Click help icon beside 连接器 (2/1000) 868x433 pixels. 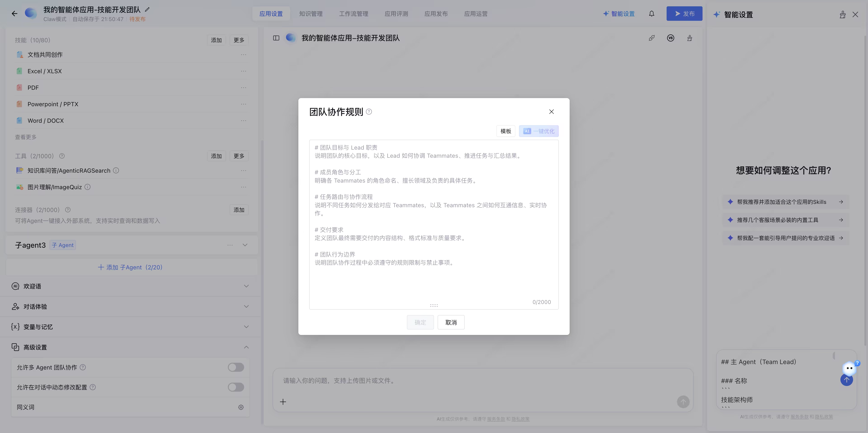click(68, 210)
